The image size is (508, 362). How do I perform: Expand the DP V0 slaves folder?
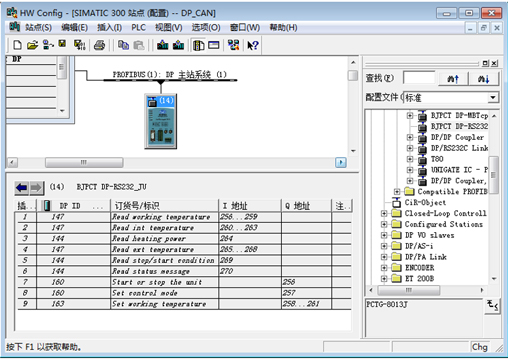click(x=384, y=235)
